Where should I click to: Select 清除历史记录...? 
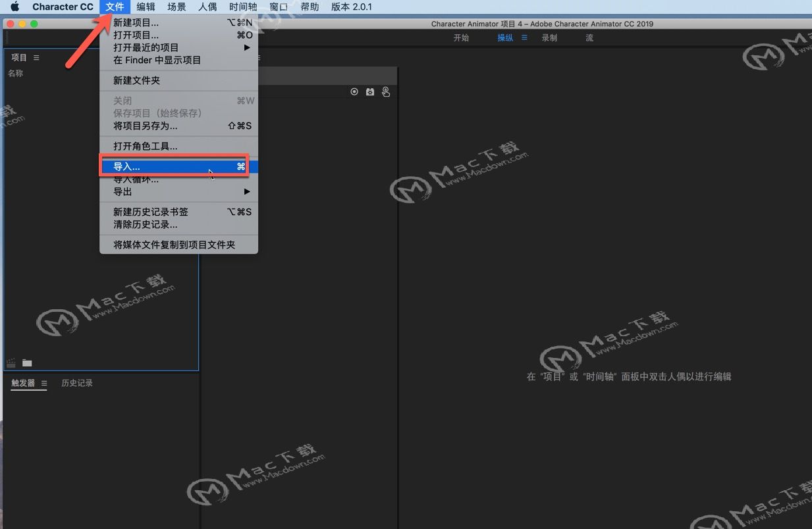pyautogui.click(x=178, y=224)
